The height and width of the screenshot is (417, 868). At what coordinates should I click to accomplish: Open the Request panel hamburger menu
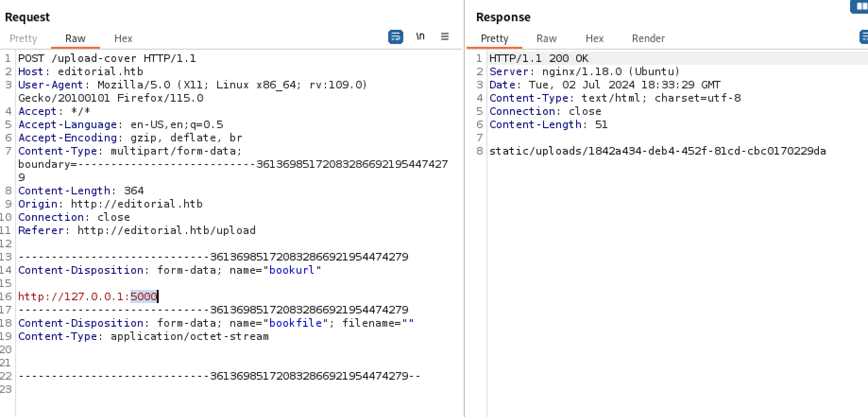coord(444,36)
